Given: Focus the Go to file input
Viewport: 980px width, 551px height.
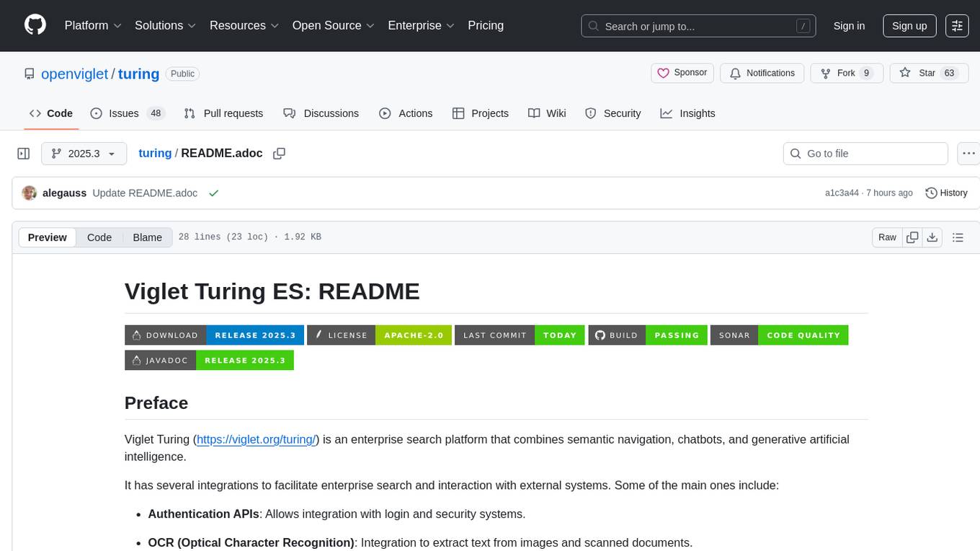Looking at the screenshot, I should (865, 154).
